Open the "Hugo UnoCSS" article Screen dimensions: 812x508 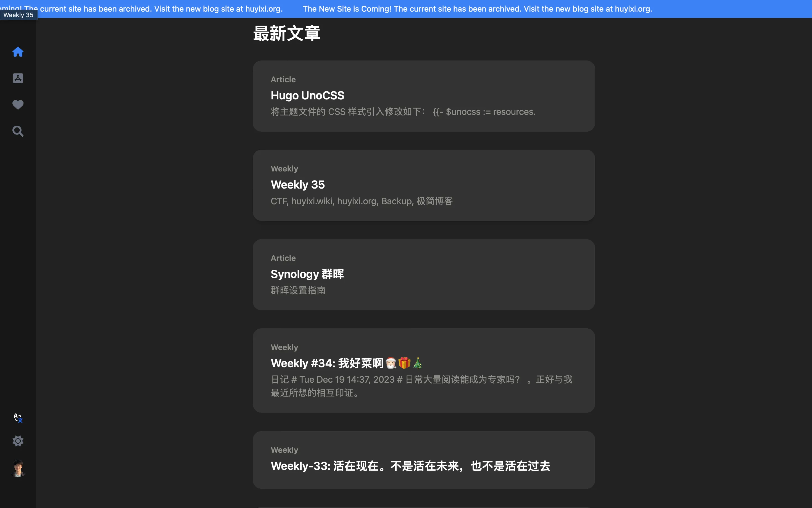(307, 96)
